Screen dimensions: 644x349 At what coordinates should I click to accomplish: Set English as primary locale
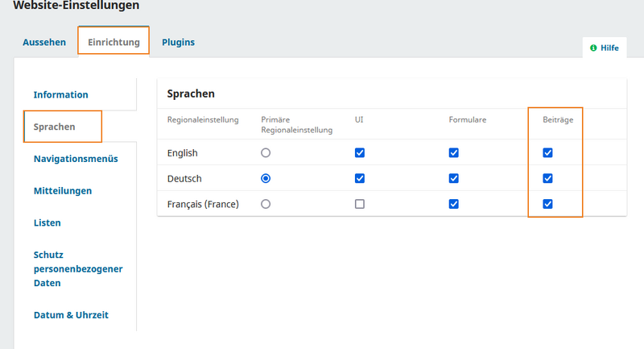(x=266, y=153)
